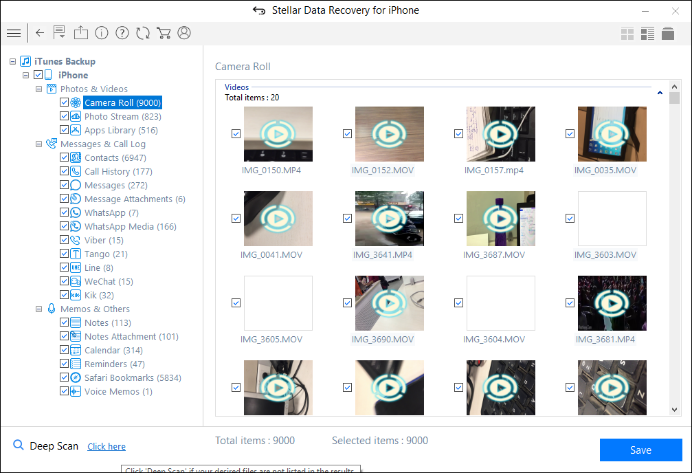692x473 pixels.
Task: Switch to the list view icon
Action: [x=647, y=34]
